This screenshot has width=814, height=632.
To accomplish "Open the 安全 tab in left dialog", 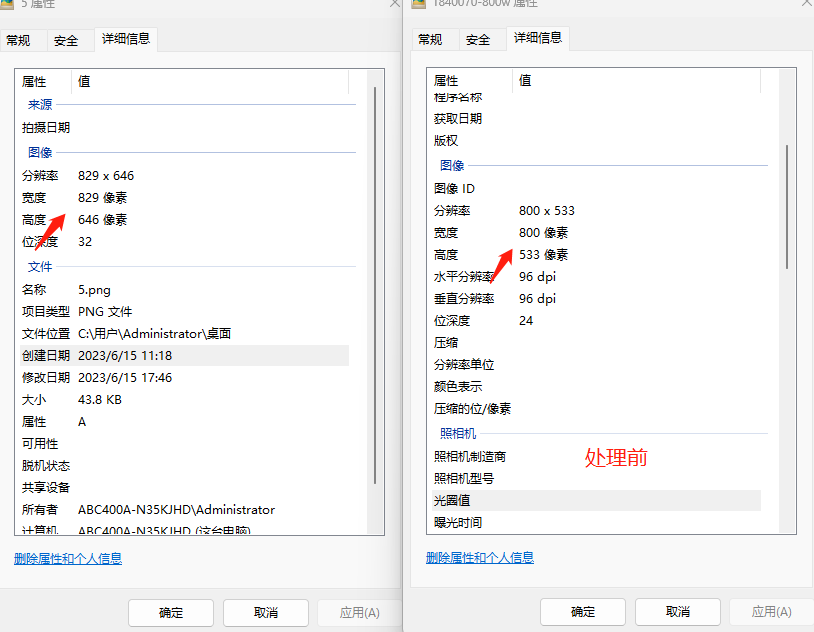I will 66,41.
